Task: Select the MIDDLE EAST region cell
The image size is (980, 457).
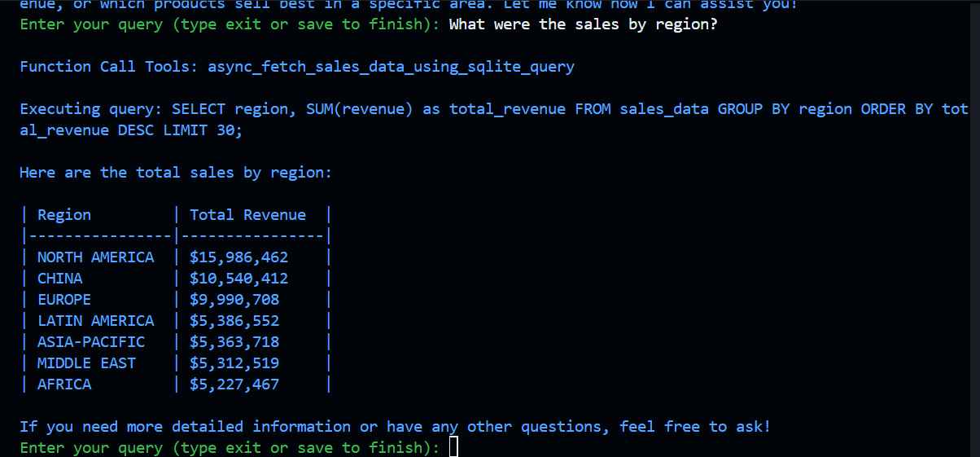Action: (x=86, y=363)
